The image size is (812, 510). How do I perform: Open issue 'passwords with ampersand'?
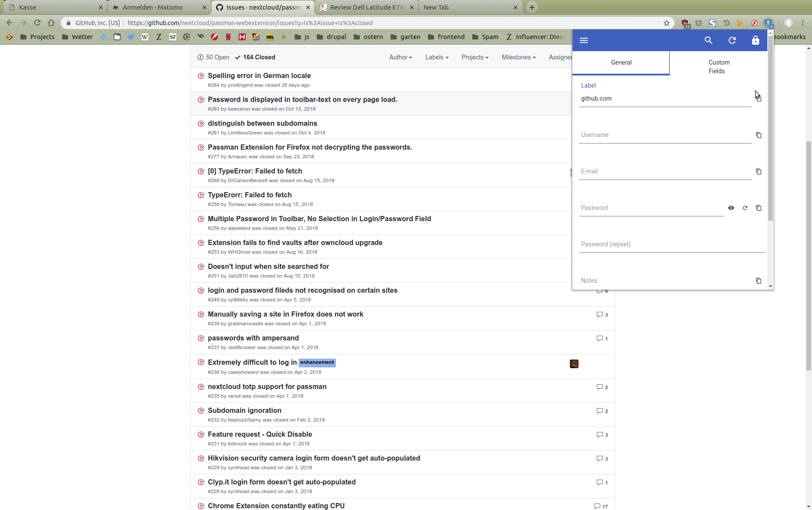click(x=253, y=338)
